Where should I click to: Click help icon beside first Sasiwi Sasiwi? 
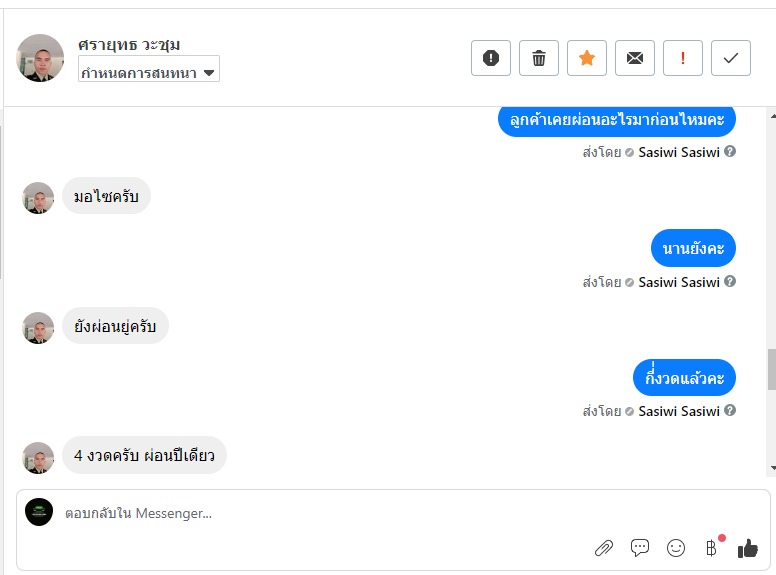click(729, 151)
